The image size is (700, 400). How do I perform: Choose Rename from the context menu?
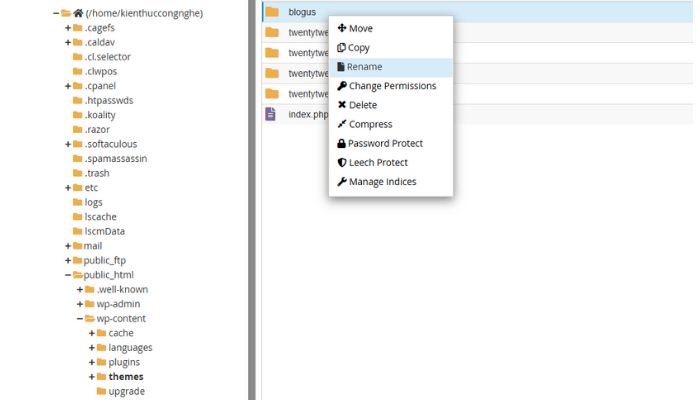(x=364, y=67)
